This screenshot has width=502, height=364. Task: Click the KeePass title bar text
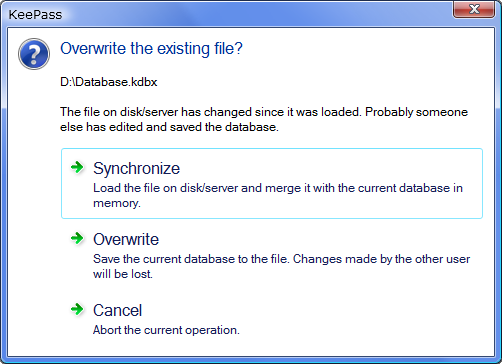click(x=35, y=15)
